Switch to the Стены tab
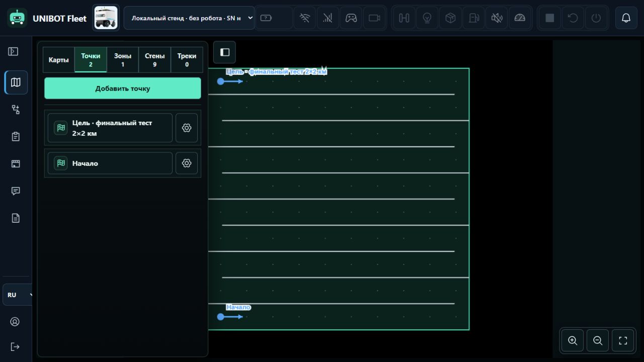Viewport: 644px width, 362px height. click(154, 60)
